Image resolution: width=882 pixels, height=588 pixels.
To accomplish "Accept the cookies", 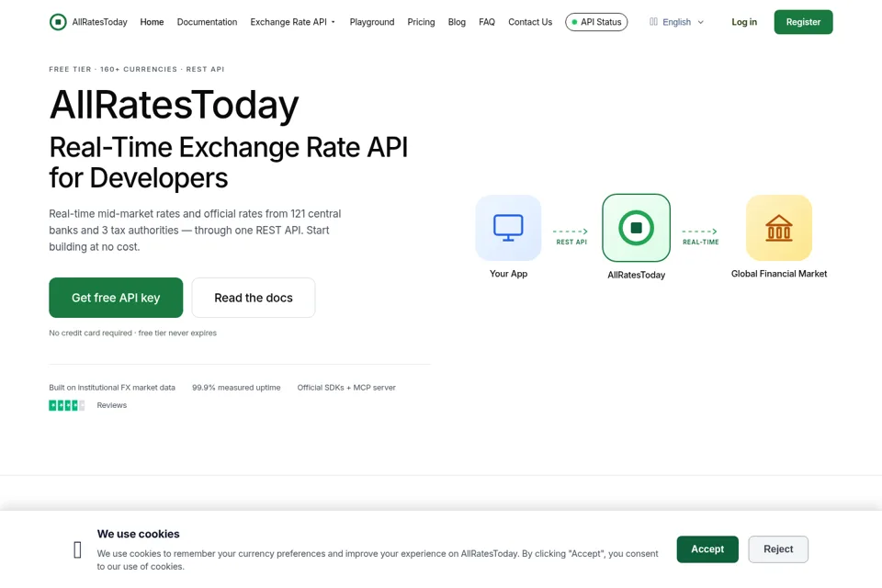I will point(707,549).
